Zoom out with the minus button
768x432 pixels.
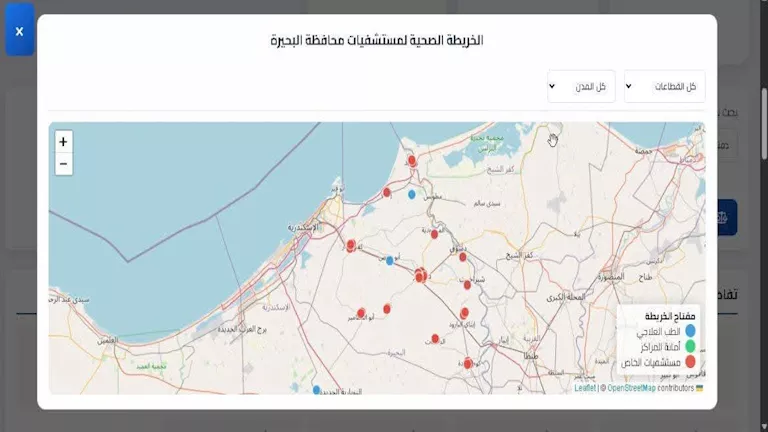pyautogui.click(x=63, y=164)
